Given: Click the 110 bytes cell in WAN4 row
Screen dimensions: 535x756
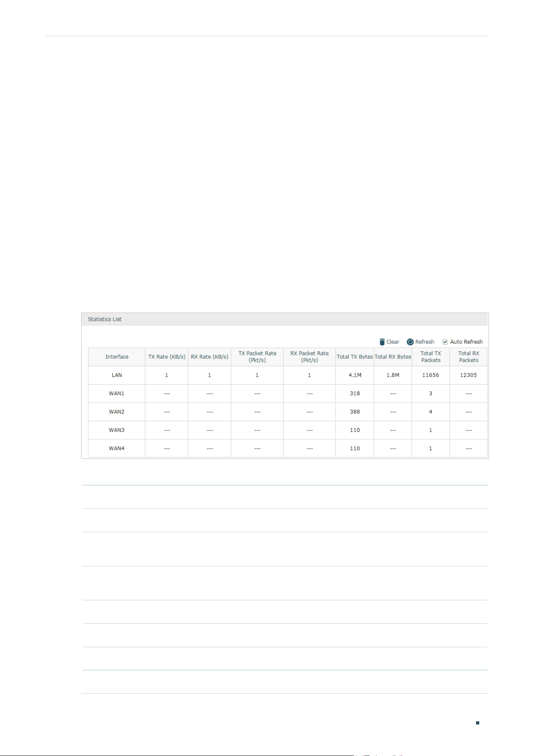Looking at the screenshot, I should click(x=355, y=449).
